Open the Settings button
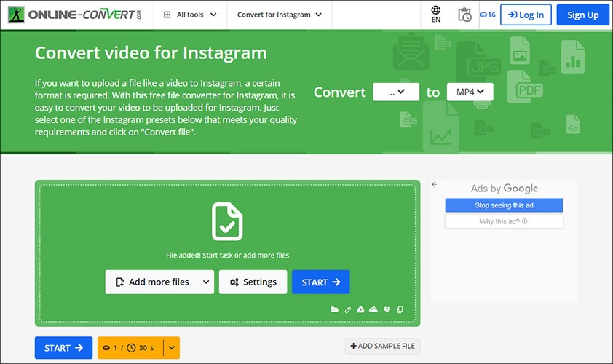The width and height of the screenshot is (613, 364). coord(253,282)
